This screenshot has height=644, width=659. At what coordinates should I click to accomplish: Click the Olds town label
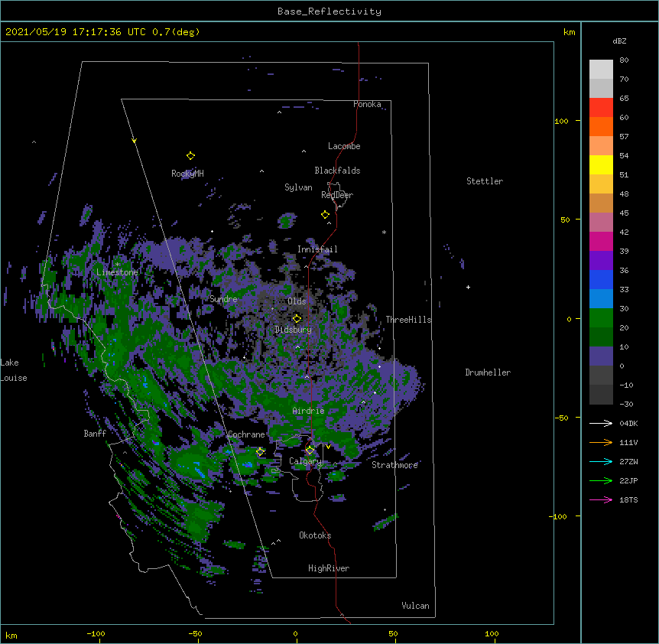[297, 301]
